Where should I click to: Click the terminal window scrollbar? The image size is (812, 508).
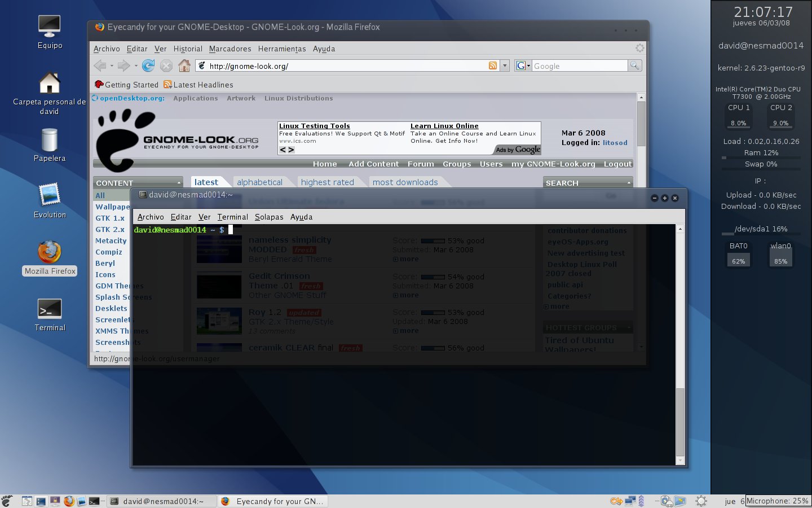click(680, 421)
